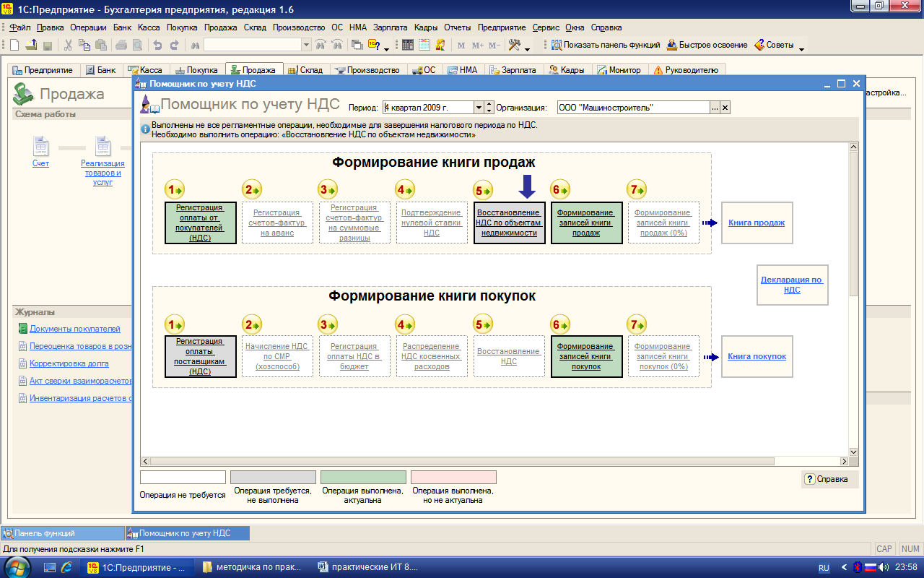Click the Find previous binoculars icon
Image resolution: width=924 pixels, height=578 pixels.
336,45
